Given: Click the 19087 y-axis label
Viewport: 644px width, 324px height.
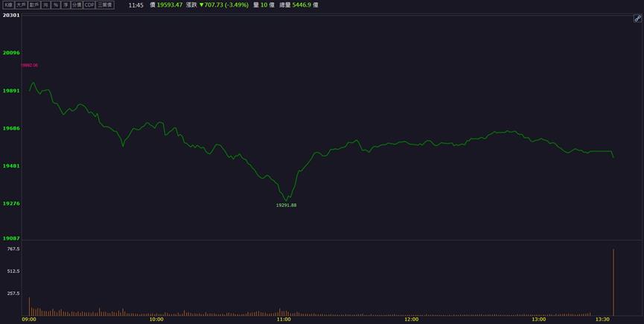Looking at the screenshot, I should (11, 238).
